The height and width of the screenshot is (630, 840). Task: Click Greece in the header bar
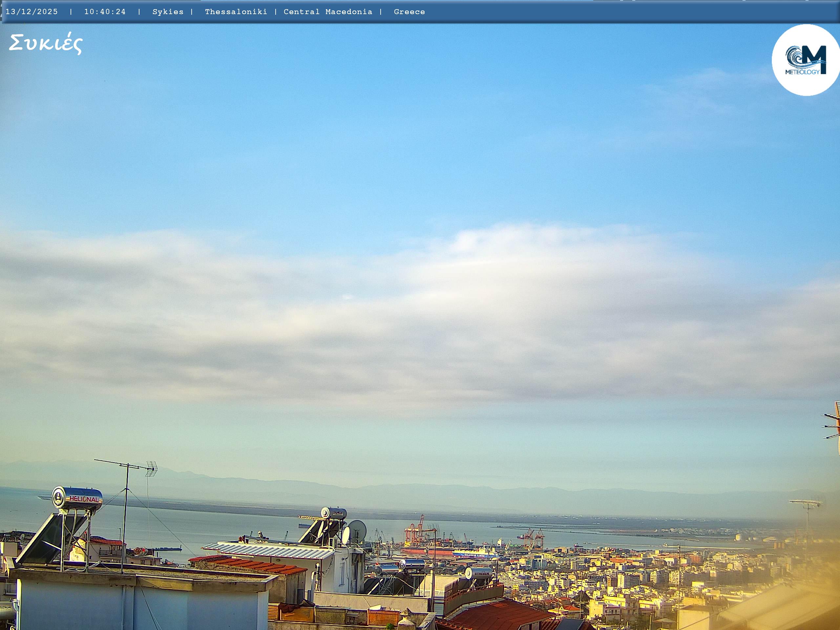(x=409, y=12)
